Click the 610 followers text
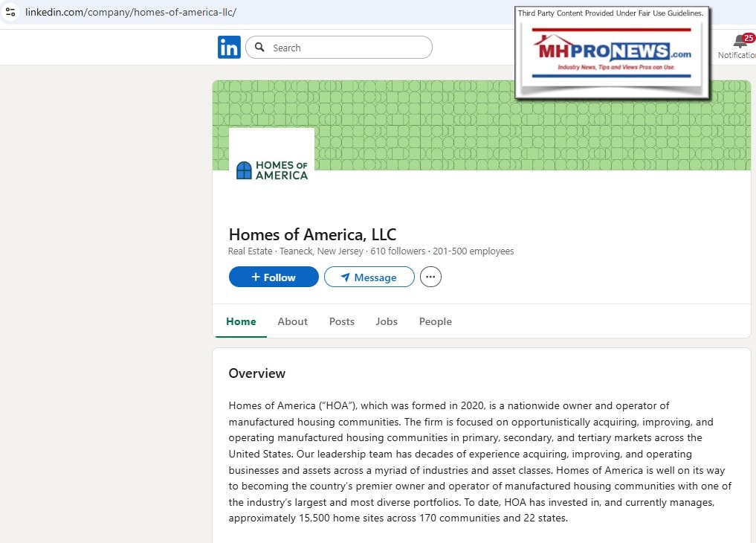 (x=398, y=251)
